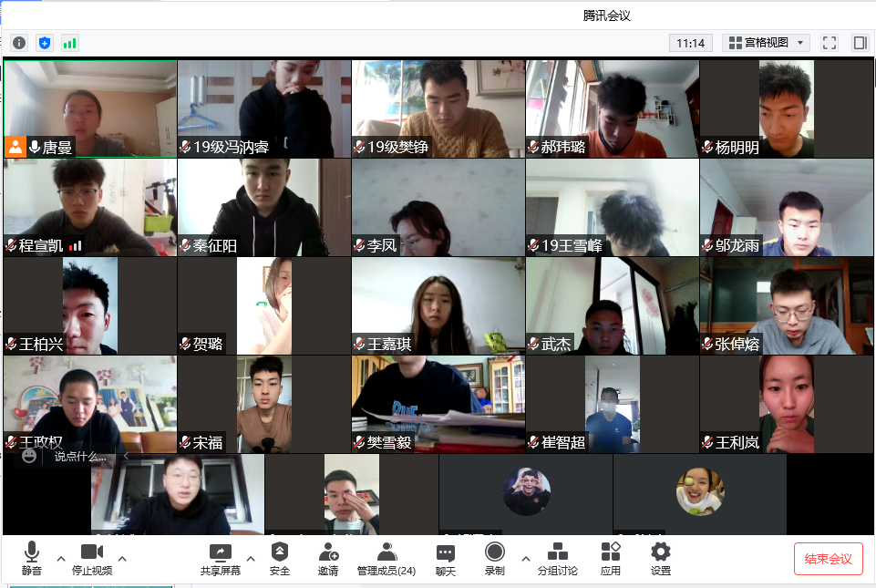
Task: Click 共享屏幕 to share screen
Action: (x=221, y=559)
